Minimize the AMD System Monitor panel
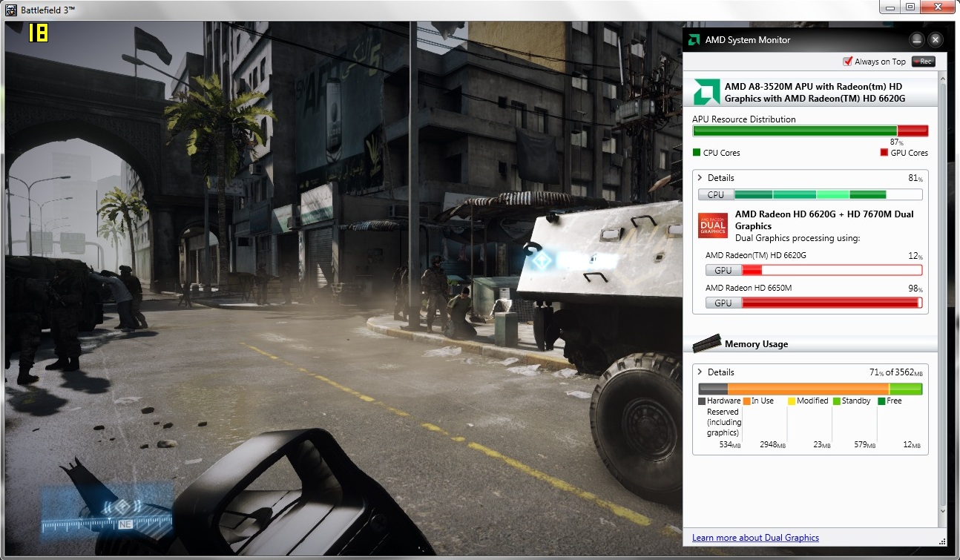 pos(917,40)
